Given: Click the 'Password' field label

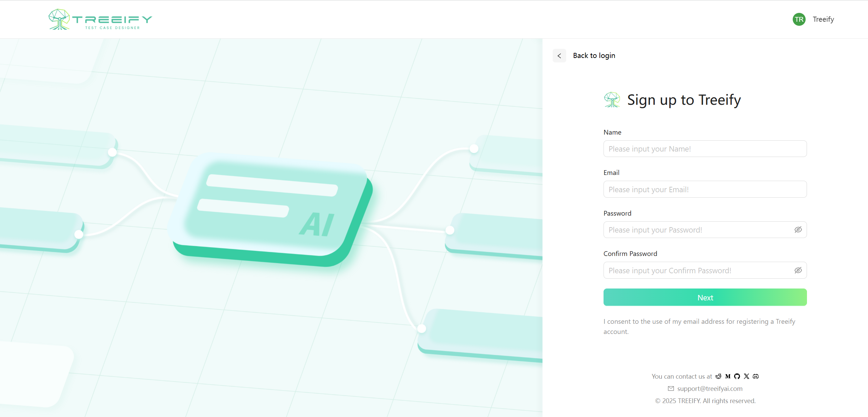Looking at the screenshot, I should click(617, 213).
